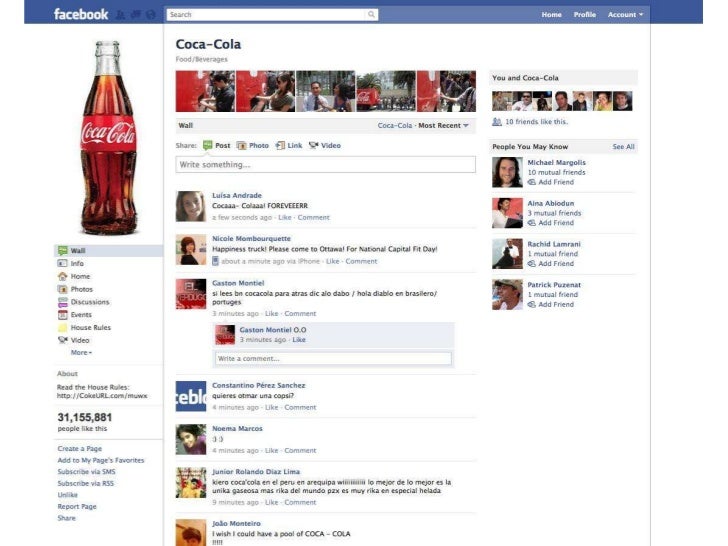Open Luisa Andrade's profile picture

(x=191, y=206)
